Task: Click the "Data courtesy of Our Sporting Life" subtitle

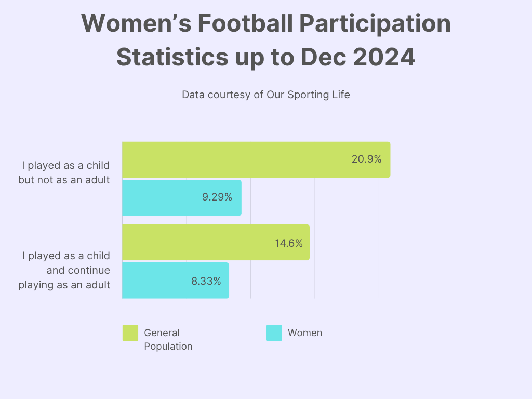Action: coord(266,95)
